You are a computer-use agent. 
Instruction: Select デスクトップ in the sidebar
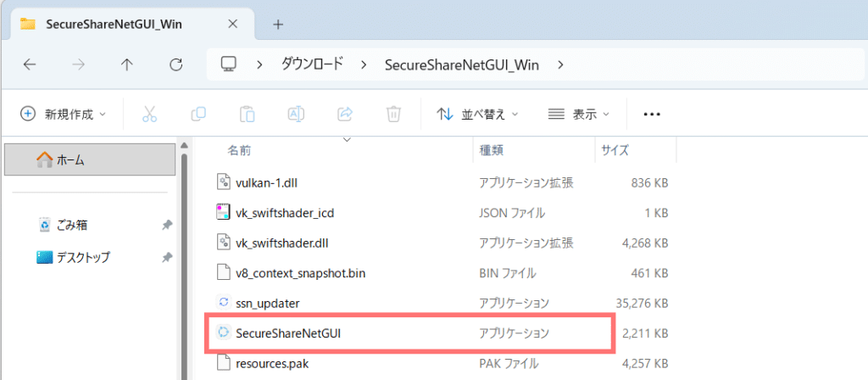pos(83,257)
